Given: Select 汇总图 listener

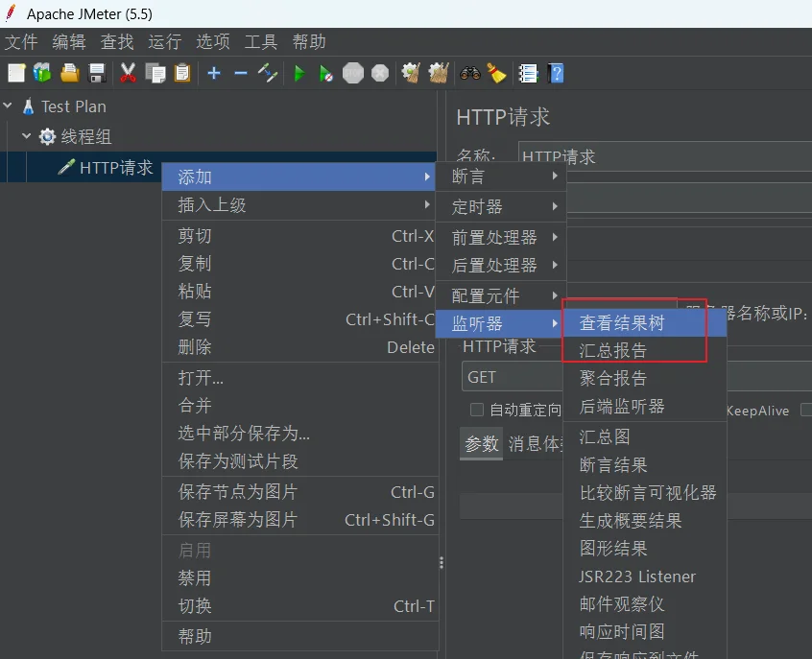Looking at the screenshot, I should (645, 436).
